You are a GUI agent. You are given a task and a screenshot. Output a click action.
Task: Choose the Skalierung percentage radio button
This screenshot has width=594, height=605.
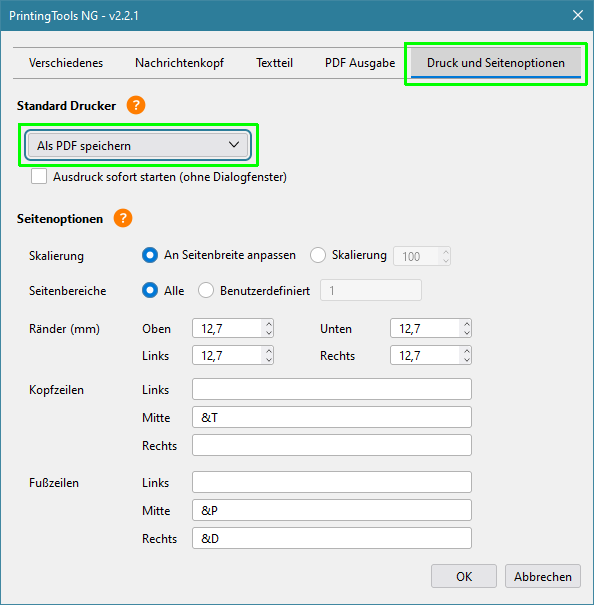coord(318,255)
